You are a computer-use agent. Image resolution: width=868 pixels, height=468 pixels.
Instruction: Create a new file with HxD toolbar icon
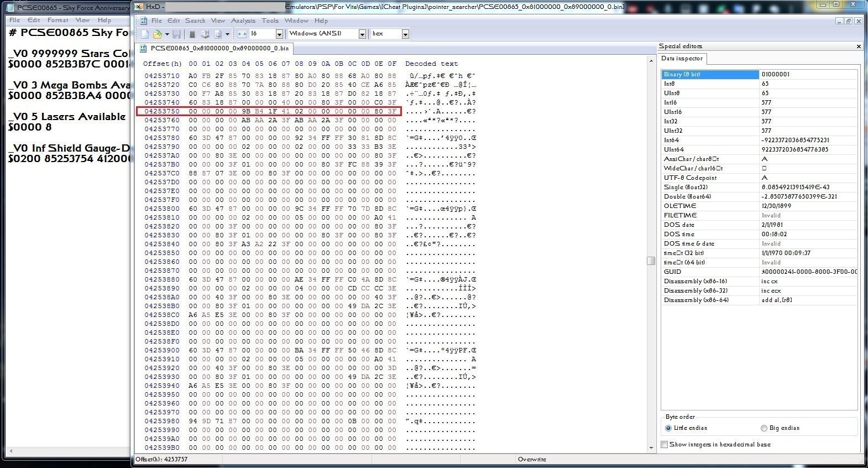[x=145, y=34]
